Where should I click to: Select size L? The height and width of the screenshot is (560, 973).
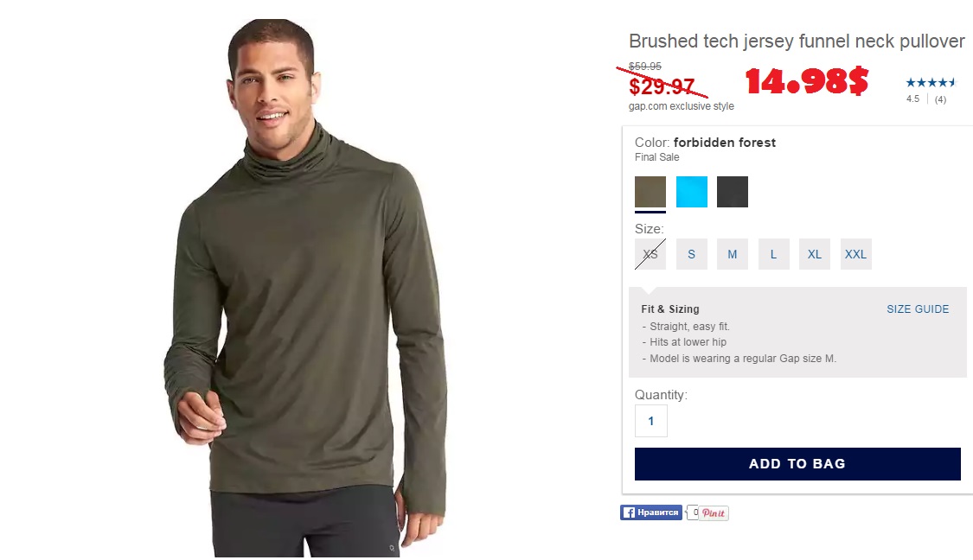tap(774, 254)
